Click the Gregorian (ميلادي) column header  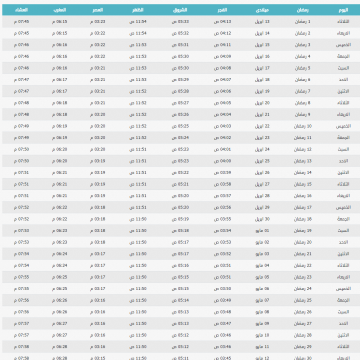coord(262,10)
